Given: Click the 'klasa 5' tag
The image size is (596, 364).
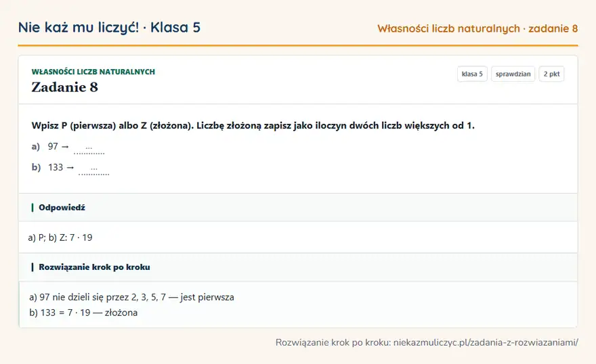Looking at the screenshot, I should (x=472, y=74).
